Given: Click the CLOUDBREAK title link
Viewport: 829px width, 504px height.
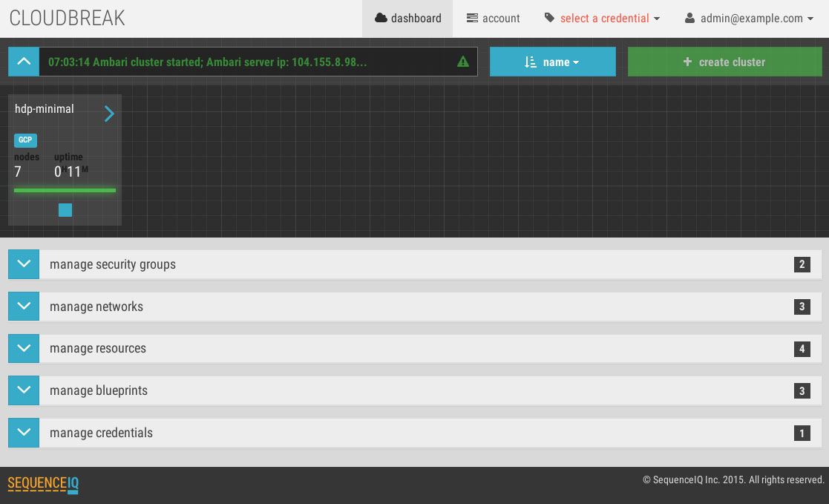Looking at the screenshot, I should pyautogui.click(x=68, y=19).
